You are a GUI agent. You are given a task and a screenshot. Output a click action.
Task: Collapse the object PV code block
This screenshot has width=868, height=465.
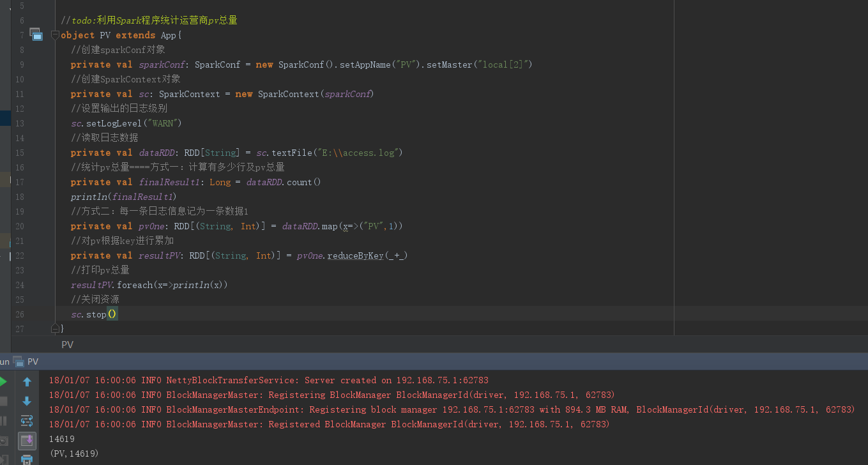pyautogui.click(x=55, y=35)
